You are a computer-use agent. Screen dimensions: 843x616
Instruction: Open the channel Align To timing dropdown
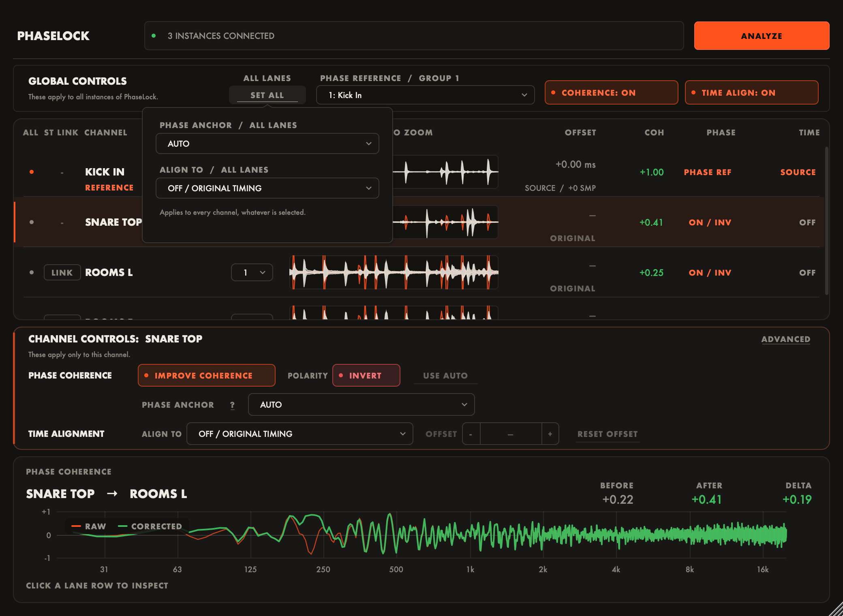point(300,434)
